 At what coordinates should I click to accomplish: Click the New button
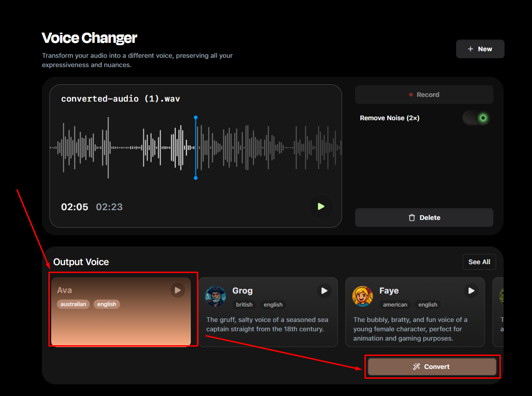tap(480, 49)
